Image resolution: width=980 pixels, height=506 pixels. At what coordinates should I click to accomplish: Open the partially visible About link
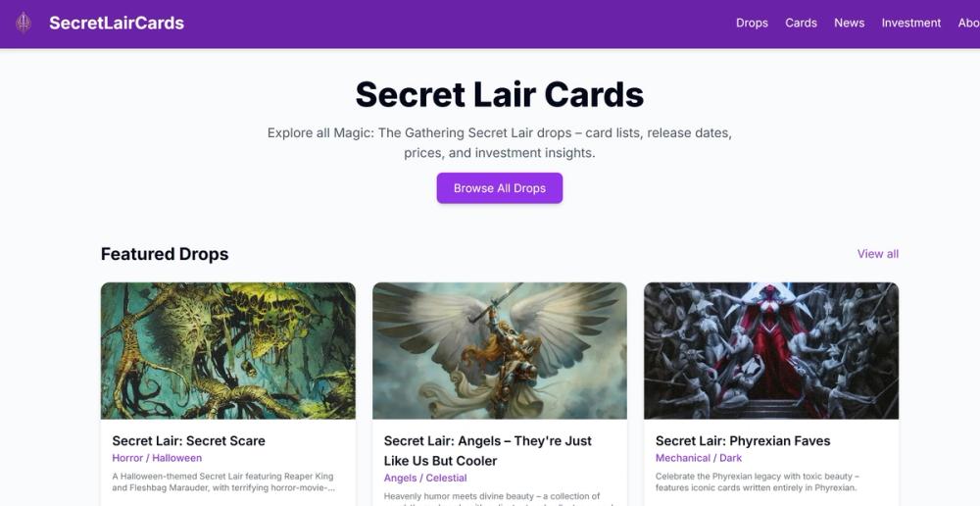click(x=969, y=24)
